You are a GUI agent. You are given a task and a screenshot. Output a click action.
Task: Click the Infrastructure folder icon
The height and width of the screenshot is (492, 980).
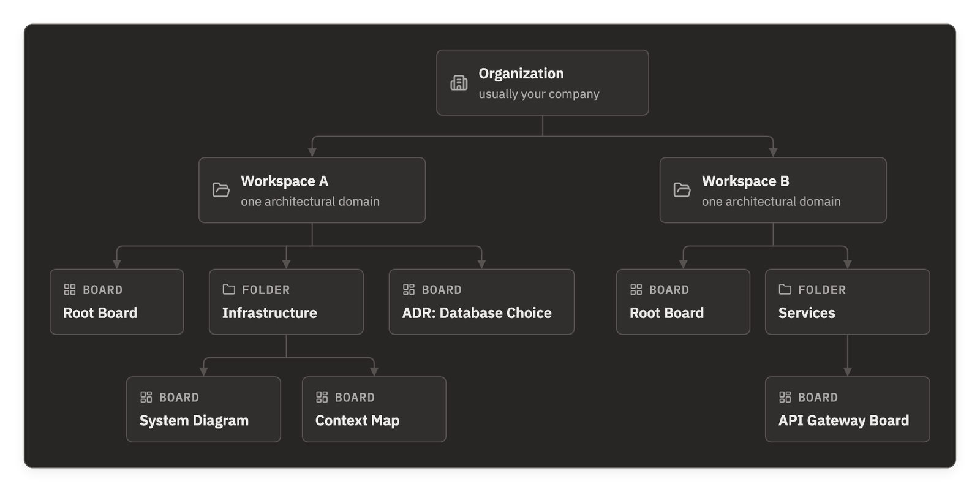click(229, 289)
